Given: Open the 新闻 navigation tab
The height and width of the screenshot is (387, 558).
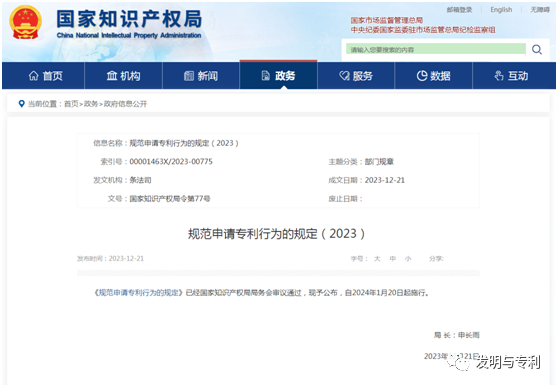Looking at the screenshot, I should coord(201,75).
